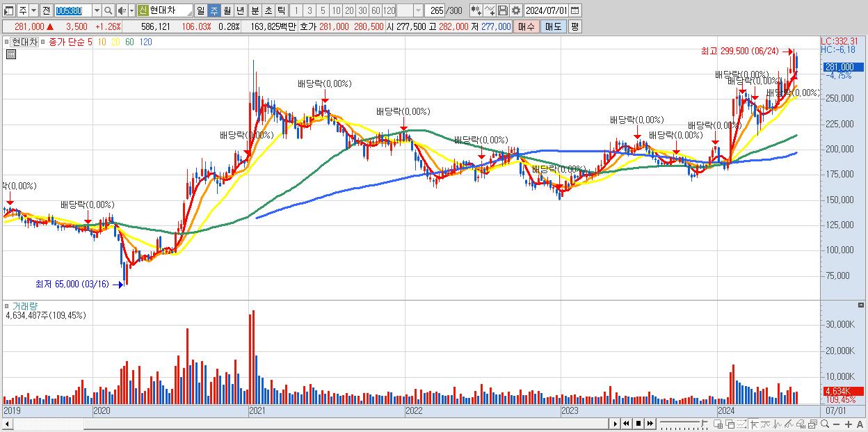Open the stock code search magnifier

[x=108, y=10]
